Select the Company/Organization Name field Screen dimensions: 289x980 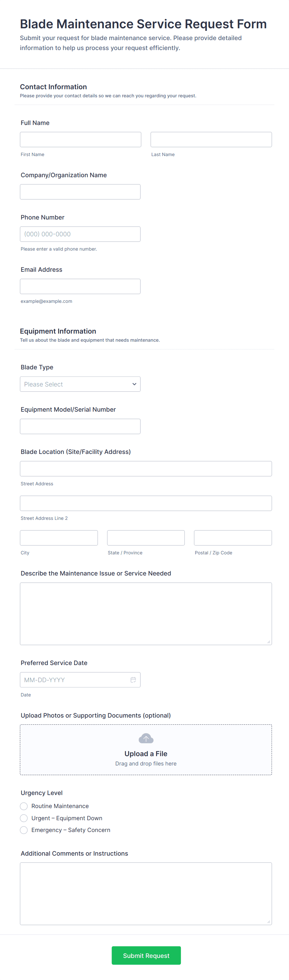coord(80,191)
